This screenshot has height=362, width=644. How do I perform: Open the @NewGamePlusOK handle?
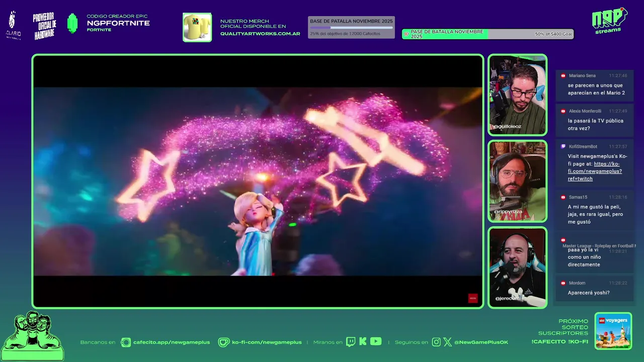pyautogui.click(x=481, y=342)
